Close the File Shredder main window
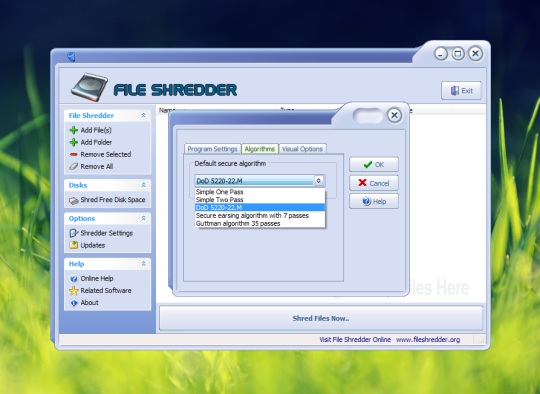Screen dimensions: 540x394 coord(476,53)
